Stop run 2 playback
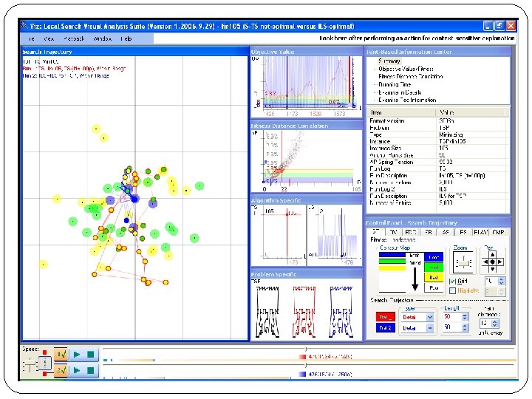The image size is (532, 399). (x=90, y=370)
